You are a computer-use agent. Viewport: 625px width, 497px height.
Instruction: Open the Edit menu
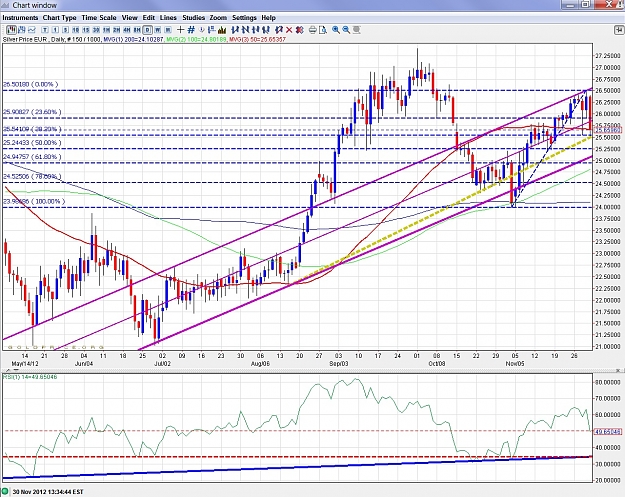[149, 18]
